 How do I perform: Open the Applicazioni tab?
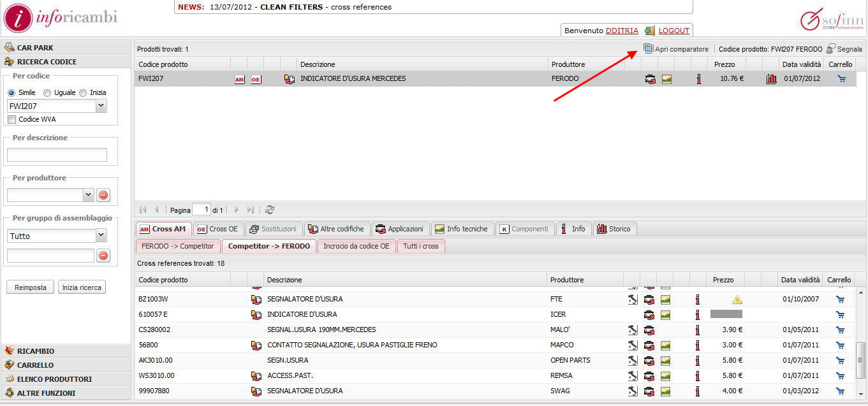pyautogui.click(x=401, y=229)
